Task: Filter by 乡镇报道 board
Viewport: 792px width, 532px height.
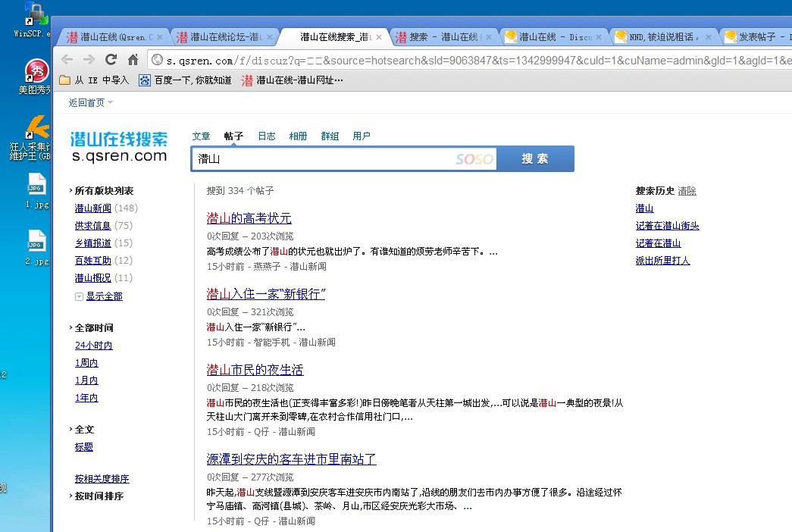Action: (x=93, y=243)
